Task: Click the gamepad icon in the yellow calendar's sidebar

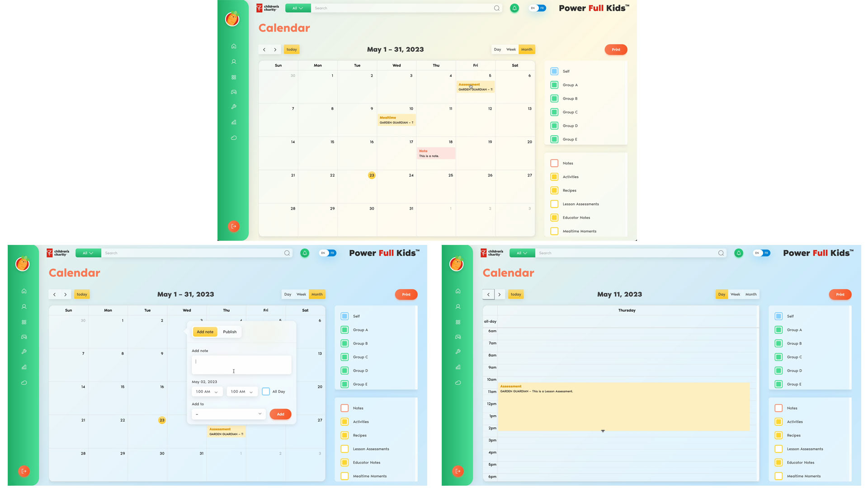Action: (234, 92)
